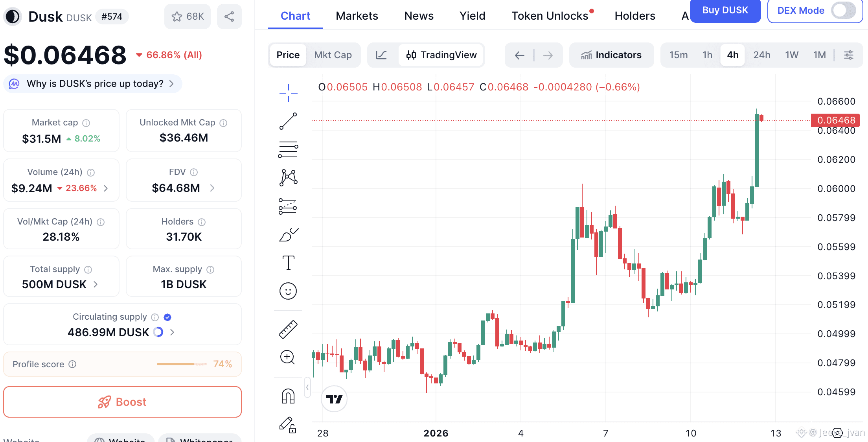This screenshot has height=442, width=868.
Task: Open the Token Unlocks tab
Action: point(550,16)
